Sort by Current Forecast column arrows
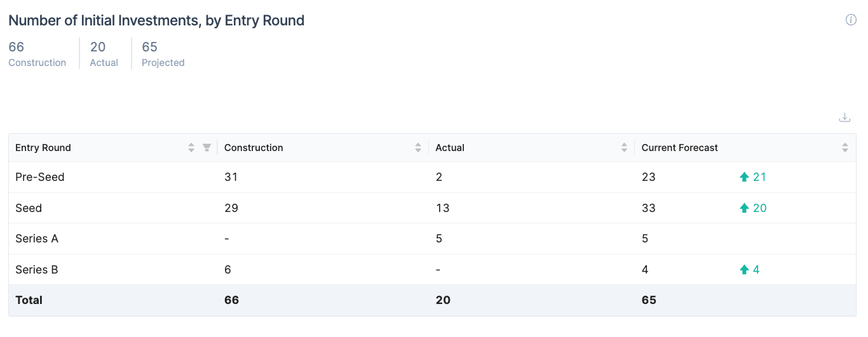868x337 pixels. click(x=845, y=148)
